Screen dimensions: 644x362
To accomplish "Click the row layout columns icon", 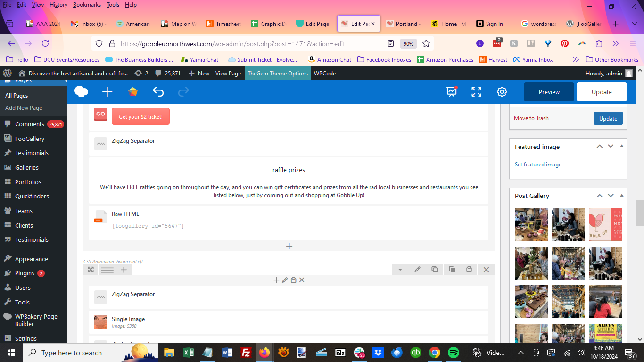I will pos(107,270).
